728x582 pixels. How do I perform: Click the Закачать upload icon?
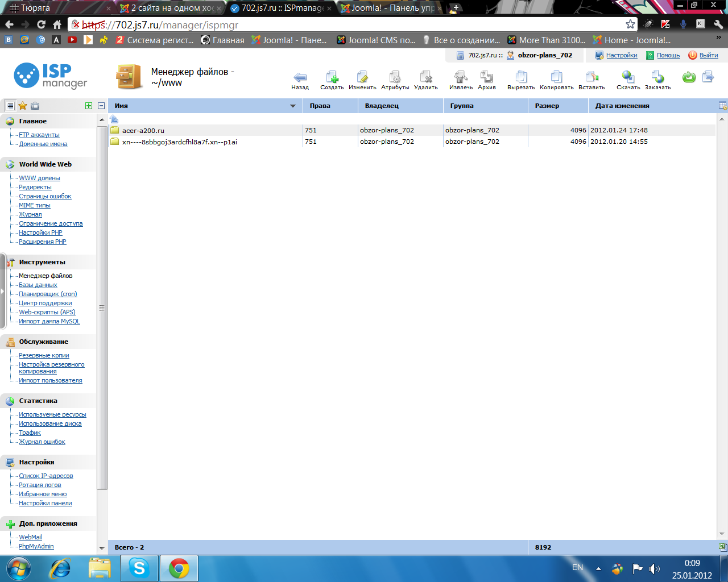pyautogui.click(x=657, y=77)
